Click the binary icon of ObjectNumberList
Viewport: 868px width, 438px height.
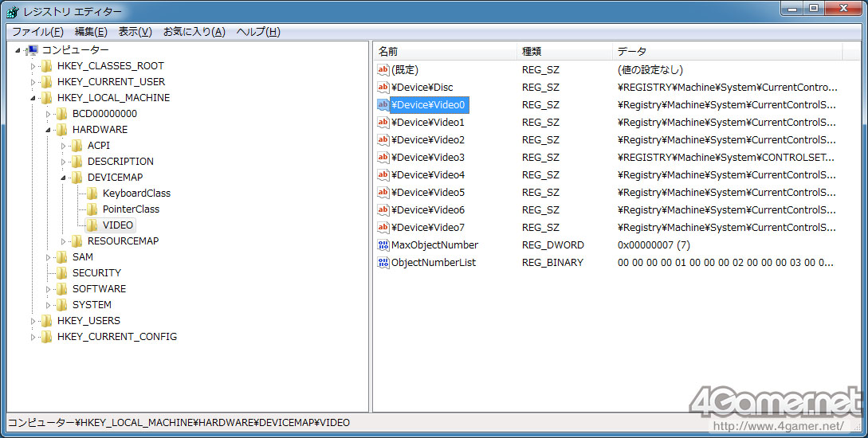pos(383,263)
